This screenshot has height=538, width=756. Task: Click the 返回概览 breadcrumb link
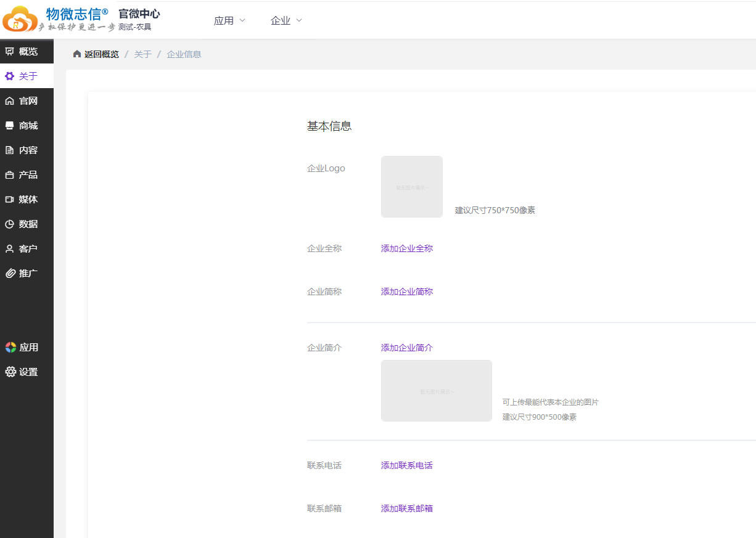click(x=102, y=54)
